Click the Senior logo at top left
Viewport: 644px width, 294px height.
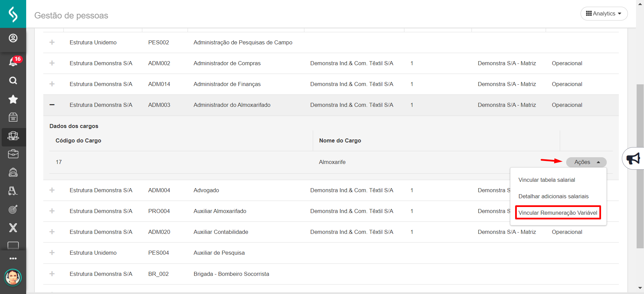(13, 14)
